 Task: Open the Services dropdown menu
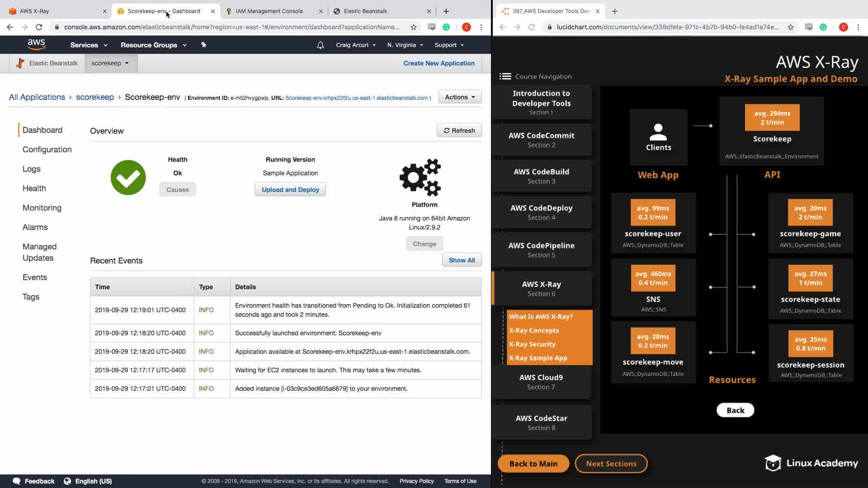click(89, 45)
